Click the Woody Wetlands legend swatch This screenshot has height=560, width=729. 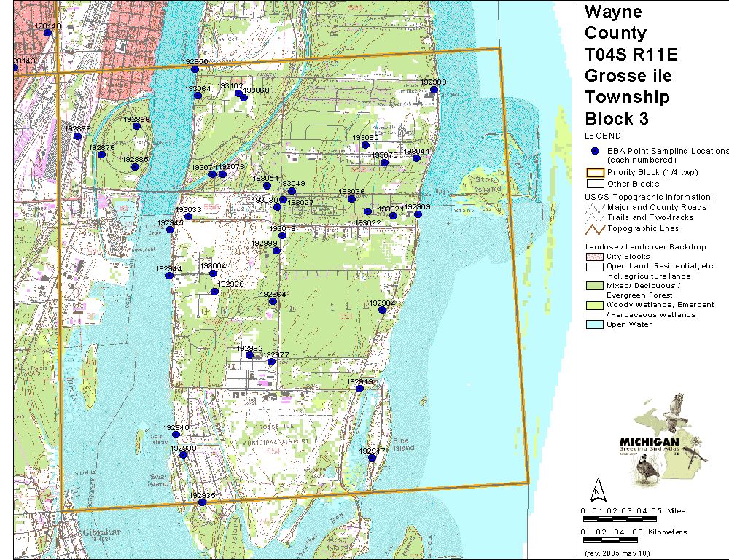(592, 305)
